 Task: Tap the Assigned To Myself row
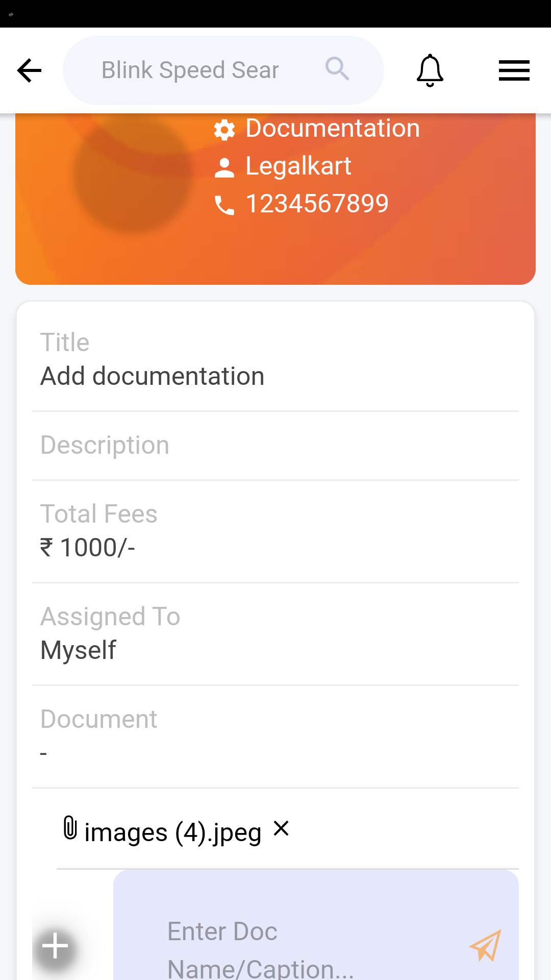coord(275,634)
